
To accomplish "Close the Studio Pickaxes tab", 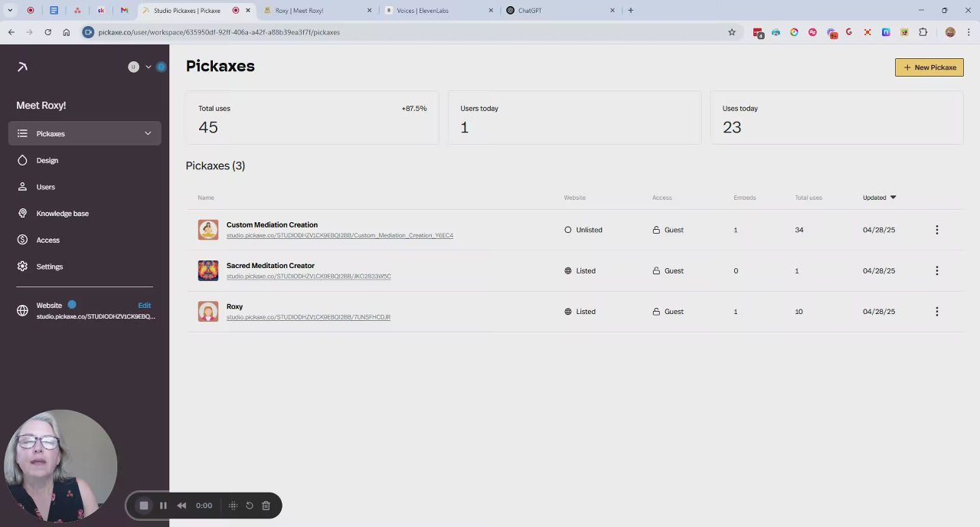I will [247, 11].
